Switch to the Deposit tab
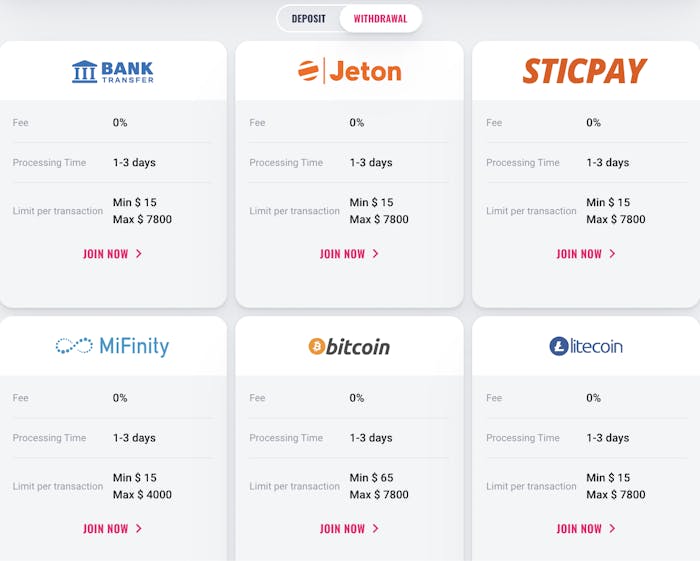The image size is (700, 561). click(308, 19)
